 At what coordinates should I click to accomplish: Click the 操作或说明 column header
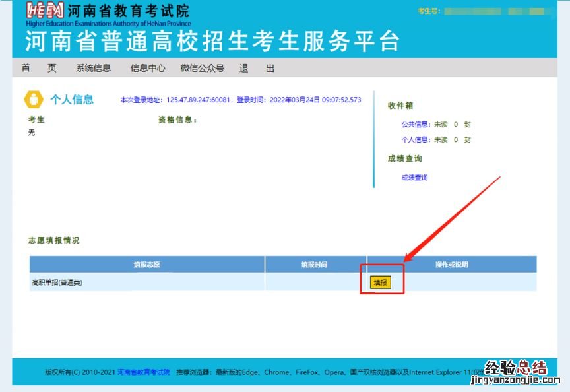(451, 265)
